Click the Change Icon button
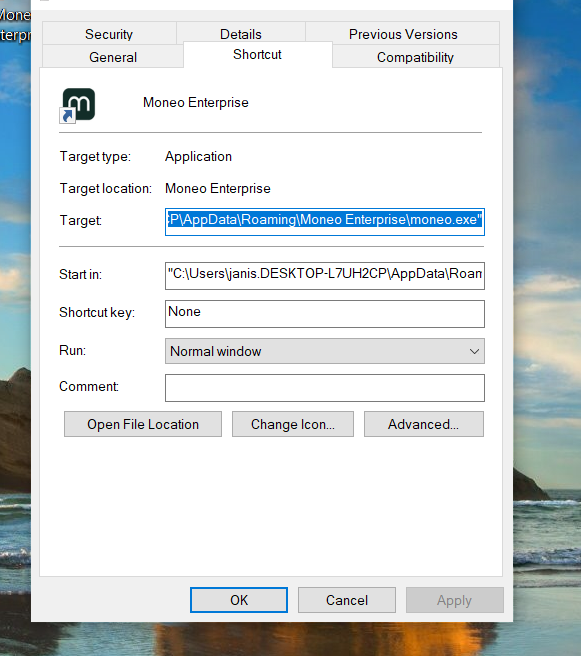Image resolution: width=581 pixels, height=656 pixels. (293, 424)
